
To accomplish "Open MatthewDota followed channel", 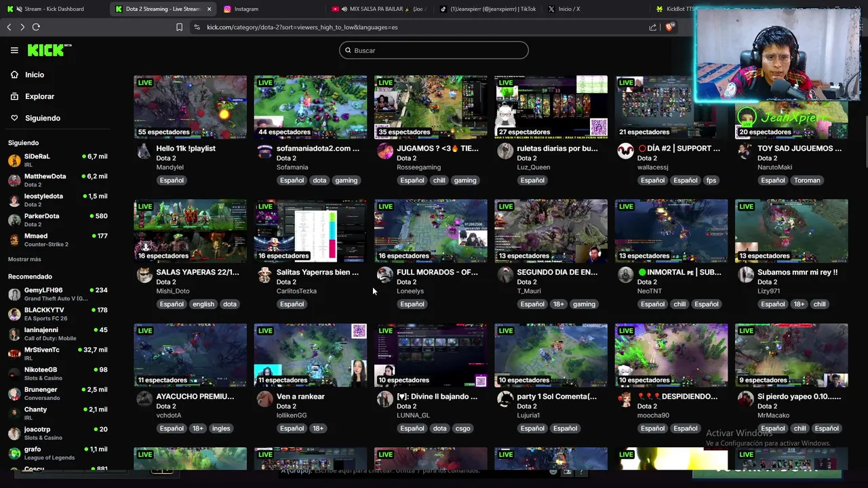I will [58, 180].
